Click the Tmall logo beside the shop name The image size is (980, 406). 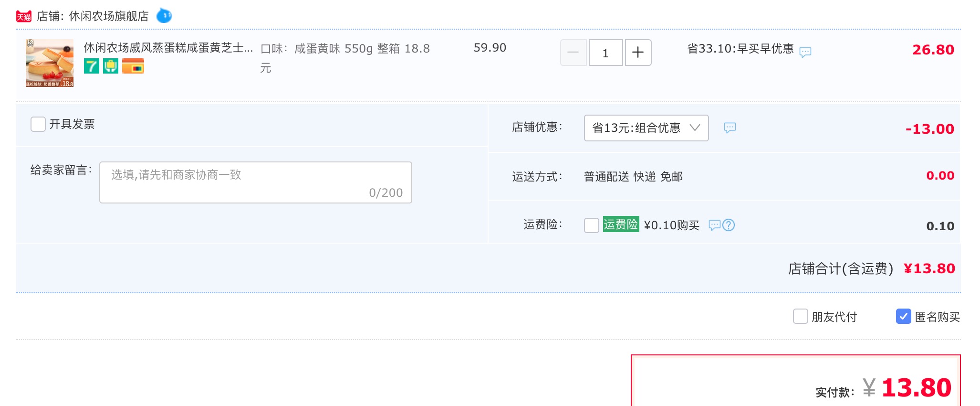pyautogui.click(x=24, y=16)
